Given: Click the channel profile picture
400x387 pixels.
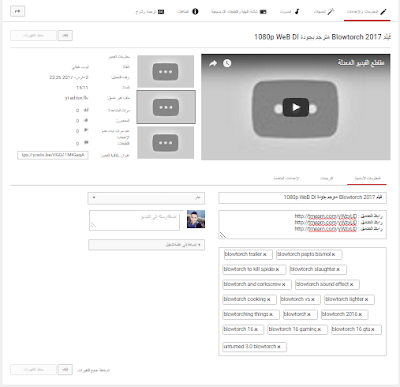Looking at the screenshot, I should (x=196, y=219).
